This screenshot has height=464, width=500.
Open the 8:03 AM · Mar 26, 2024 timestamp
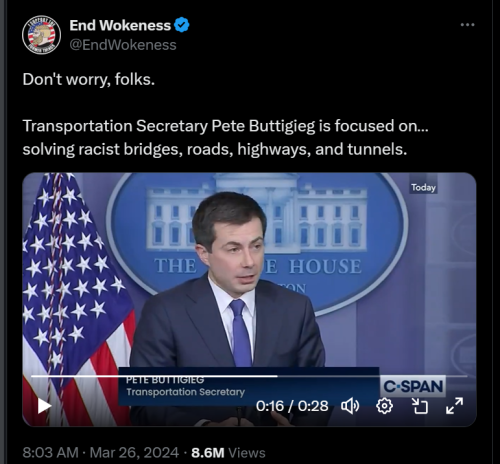pos(101,453)
